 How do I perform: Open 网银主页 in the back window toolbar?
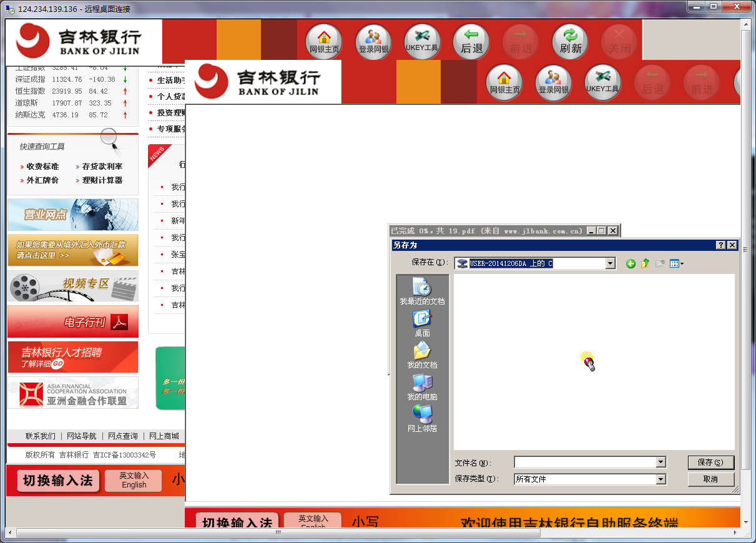pyautogui.click(x=324, y=41)
